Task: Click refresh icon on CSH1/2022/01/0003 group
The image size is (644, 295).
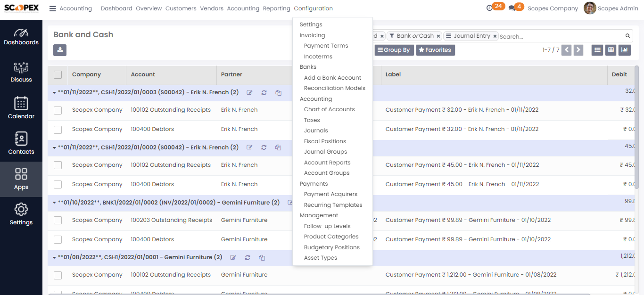Action: pyautogui.click(x=264, y=93)
